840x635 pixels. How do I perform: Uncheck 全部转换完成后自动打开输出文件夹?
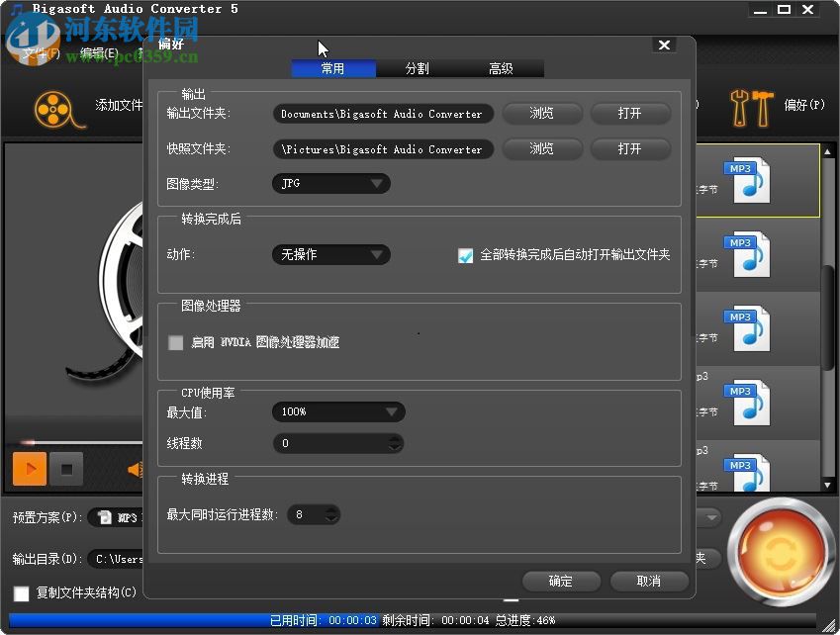click(x=466, y=255)
